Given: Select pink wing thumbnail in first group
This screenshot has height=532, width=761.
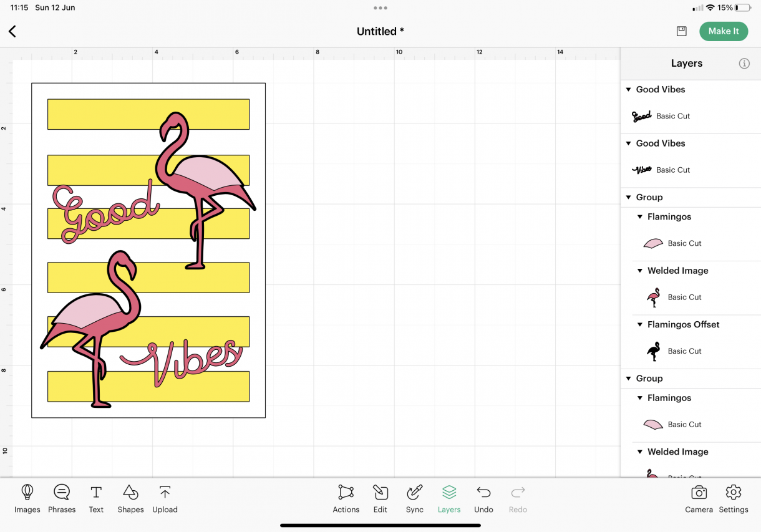Looking at the screenshot, I should [x=653, y=243].
